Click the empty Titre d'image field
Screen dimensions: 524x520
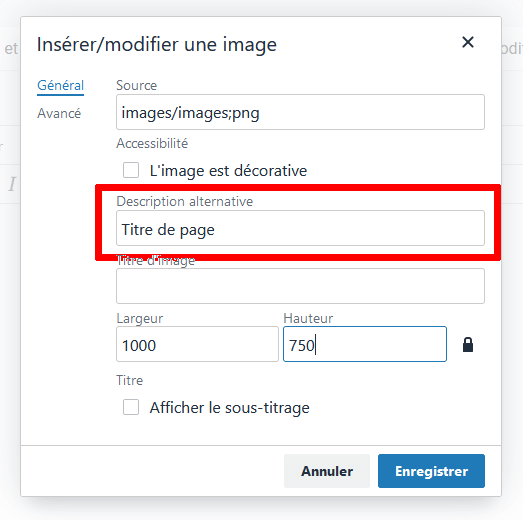click(300, 286)
